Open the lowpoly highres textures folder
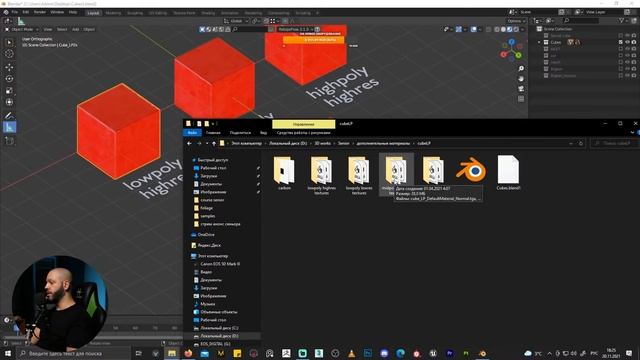The height and width of the screenshot is (360, 640). pos(322,175)
